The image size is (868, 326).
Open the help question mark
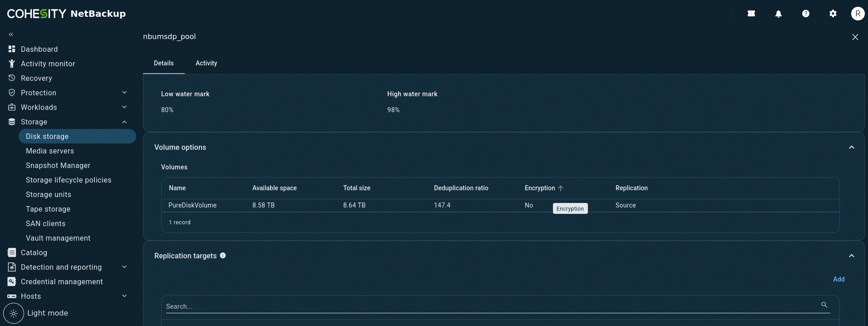point(806,14)
